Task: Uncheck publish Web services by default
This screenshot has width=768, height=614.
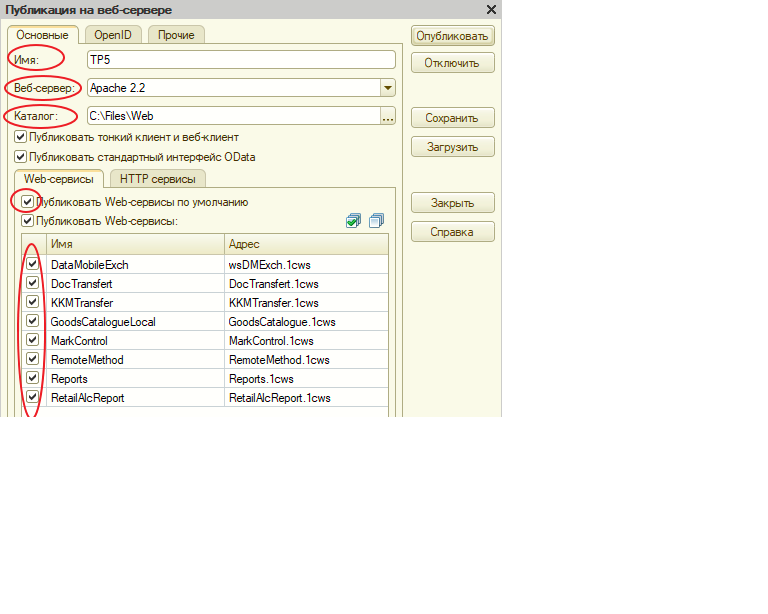Action: 27,201
